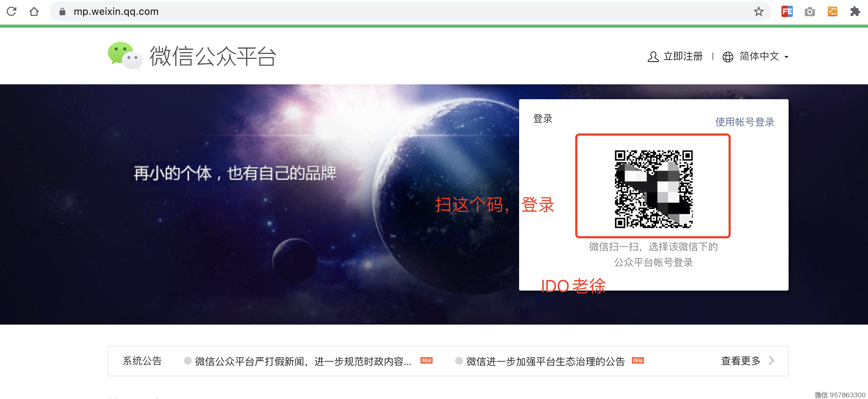Open the orange share extension icon
This screenshot has height=399, width=868.
(832, 11)
